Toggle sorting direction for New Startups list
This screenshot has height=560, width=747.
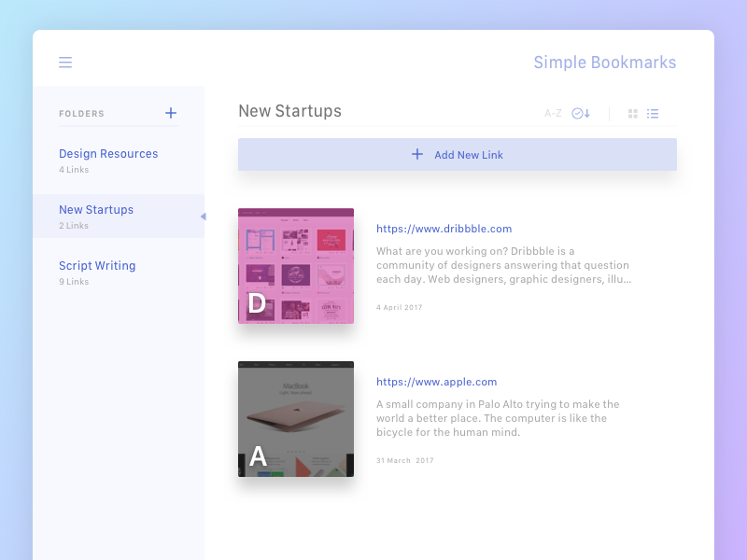coord(585,112)
